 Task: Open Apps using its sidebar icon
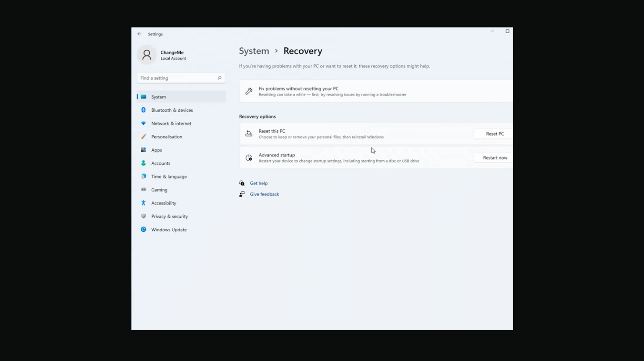pyautogui.click(x=144, y=150)
